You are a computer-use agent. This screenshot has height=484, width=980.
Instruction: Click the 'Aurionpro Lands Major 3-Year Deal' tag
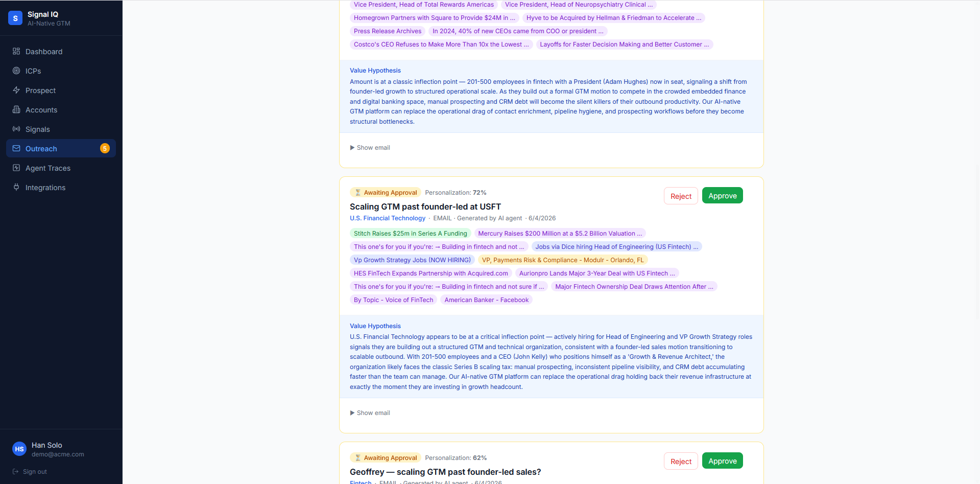tap(597, 273)
